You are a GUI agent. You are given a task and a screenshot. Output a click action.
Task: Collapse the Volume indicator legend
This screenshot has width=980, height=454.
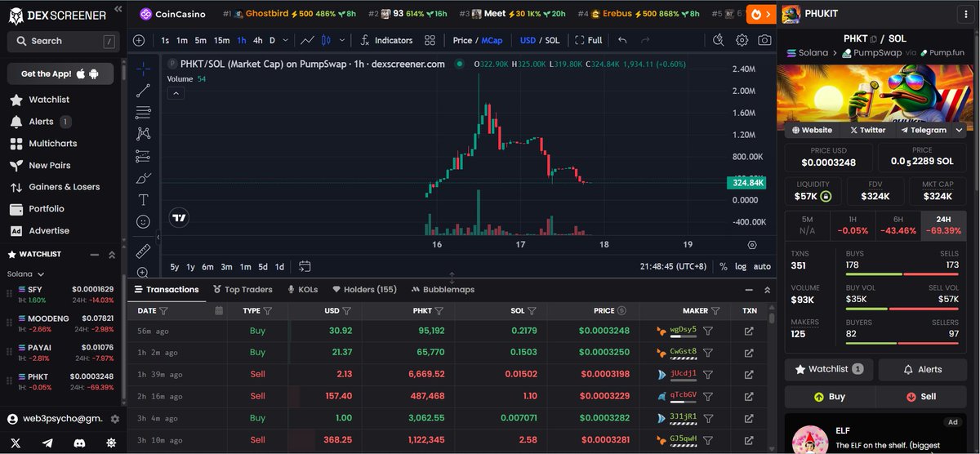pos(176,93)
